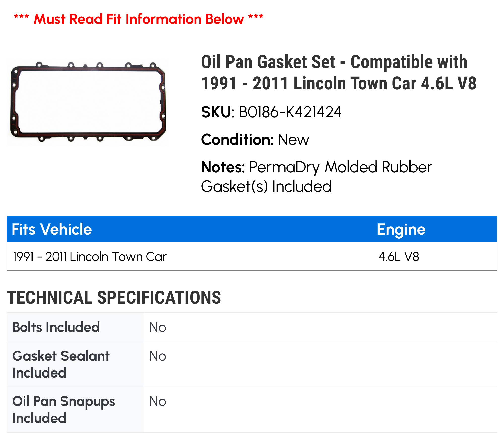Viewport: 504px width, 439px height.
Task: Click the No value for Gasket Sealant
Action: pos(157,356)
